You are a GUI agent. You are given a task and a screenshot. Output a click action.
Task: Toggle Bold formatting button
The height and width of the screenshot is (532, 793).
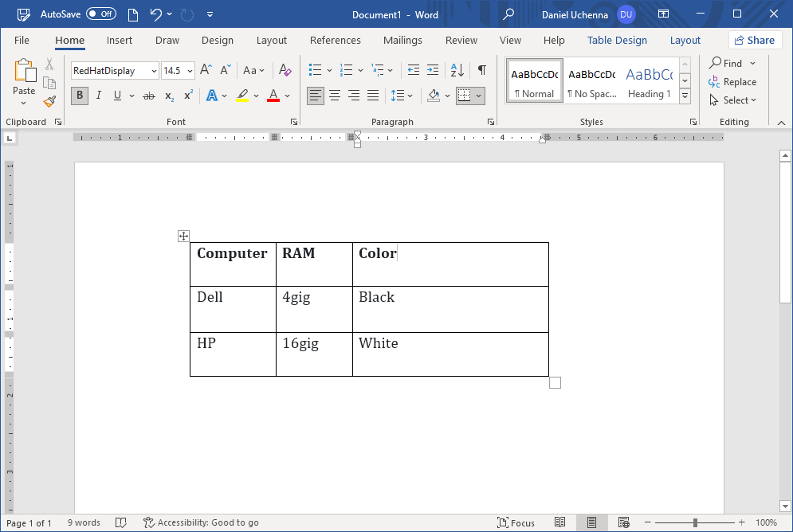[79, 96]
